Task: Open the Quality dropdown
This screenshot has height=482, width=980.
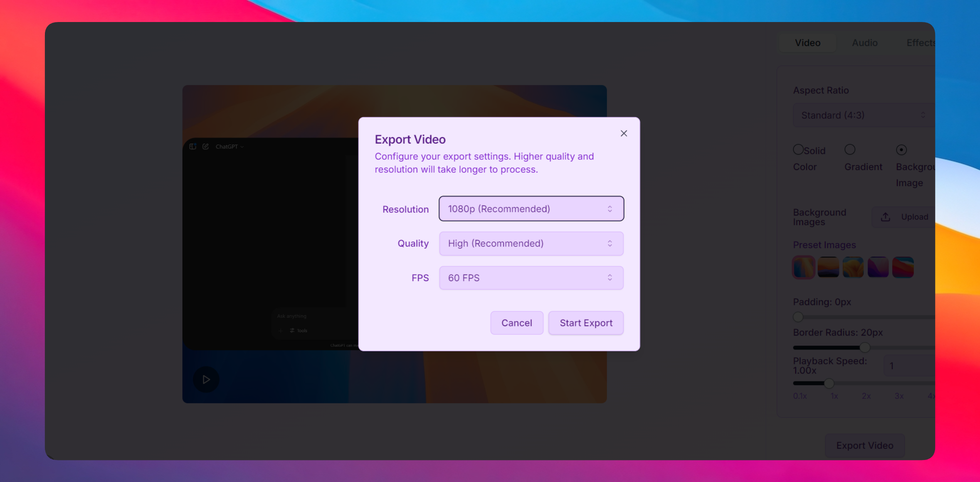Action: click(531, 243)
